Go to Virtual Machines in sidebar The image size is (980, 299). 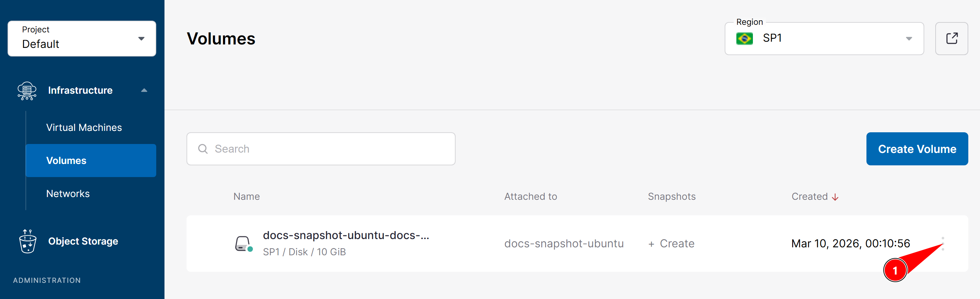tap(84, 127)
